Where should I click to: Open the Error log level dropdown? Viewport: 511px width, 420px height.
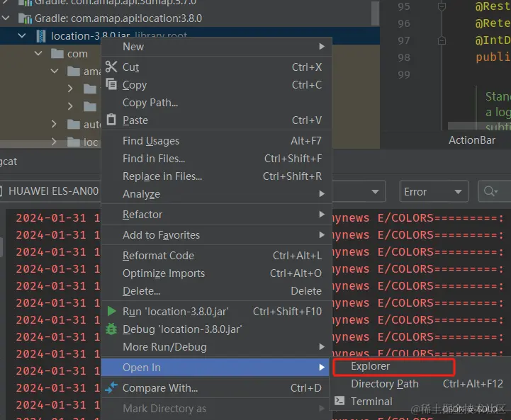click(x=434, y=191)
